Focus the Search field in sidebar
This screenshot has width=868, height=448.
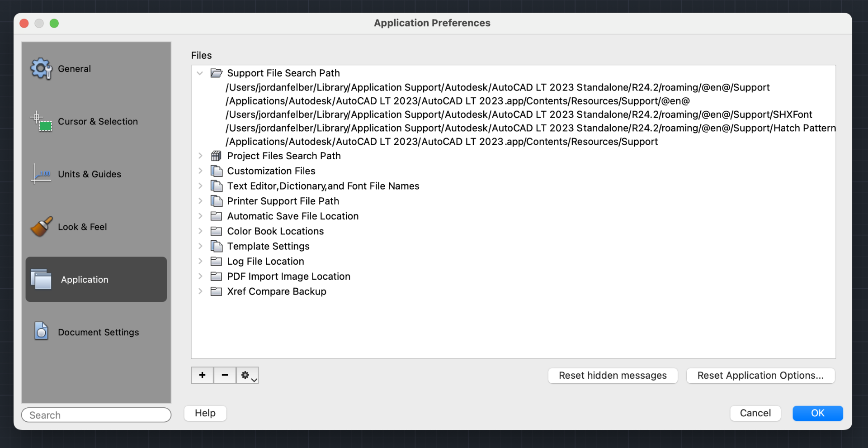[96, 415]
